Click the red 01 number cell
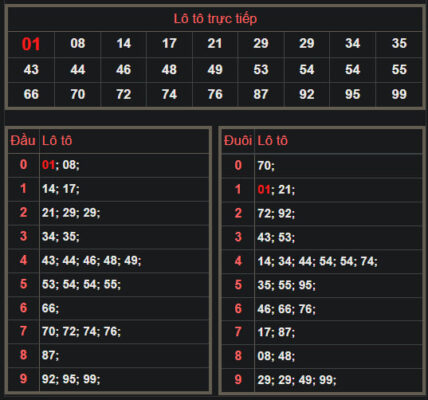The image size is (428, 400). coord(31,44)
